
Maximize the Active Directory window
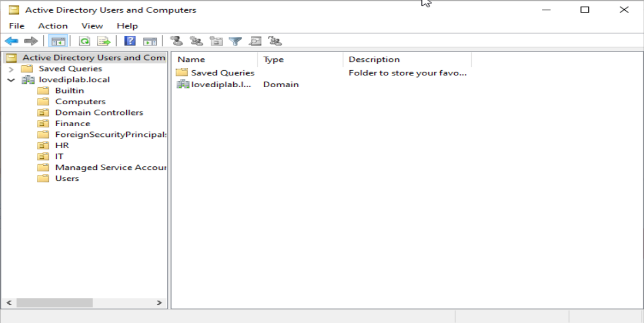click(x=585, y=10)
